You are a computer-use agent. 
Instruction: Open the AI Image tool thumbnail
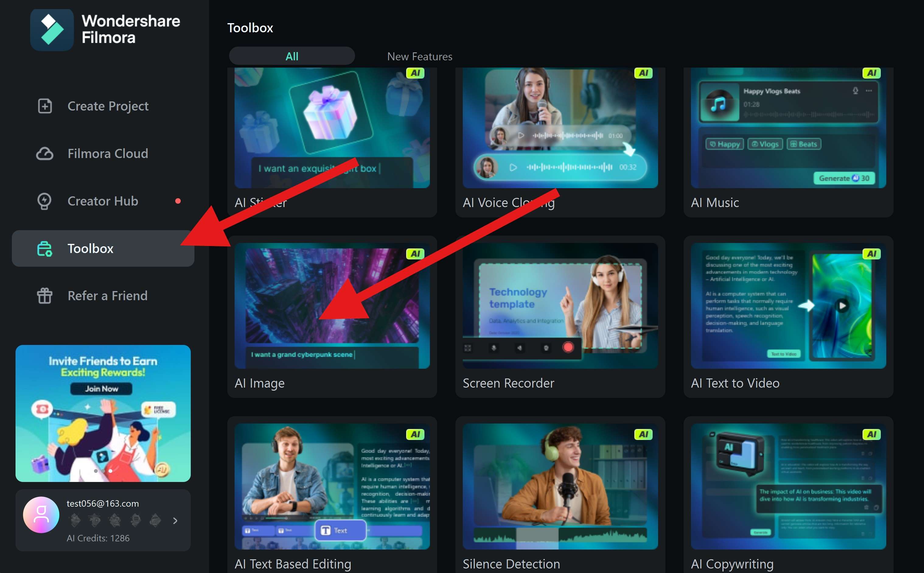(332, 306)
